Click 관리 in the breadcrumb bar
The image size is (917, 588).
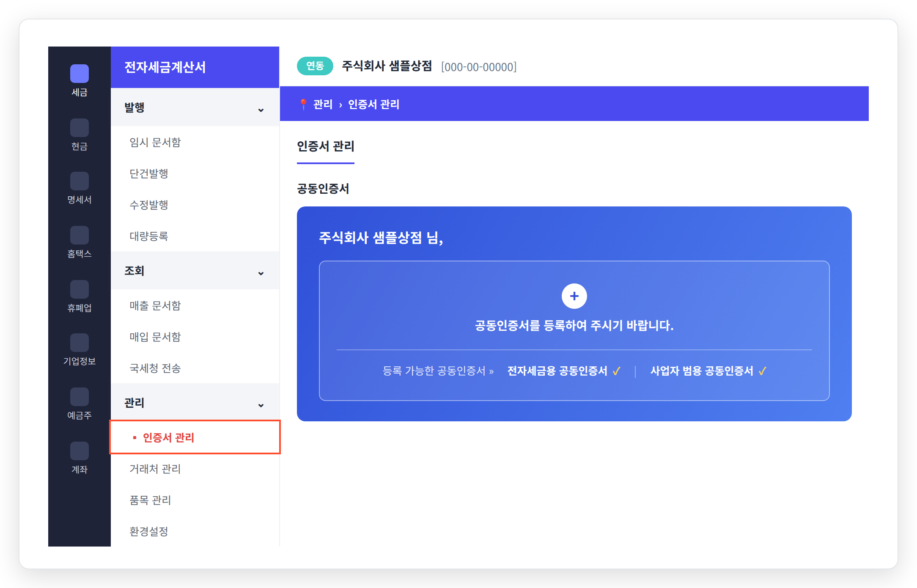tap(323, 104)
